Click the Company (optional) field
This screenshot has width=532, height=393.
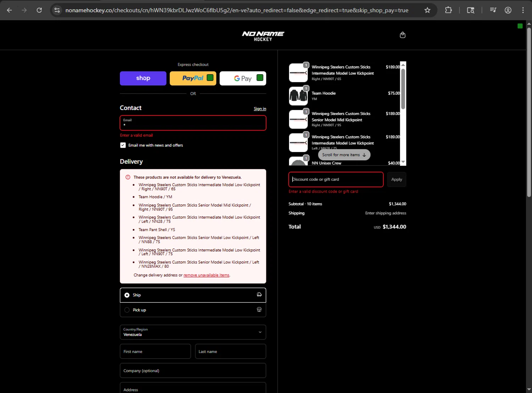[193, 371]
